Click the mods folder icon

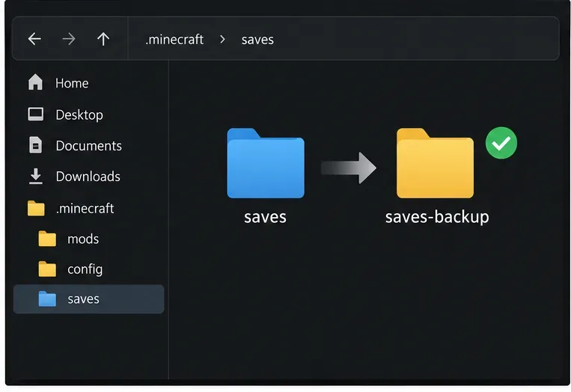[x=47, y=239]
